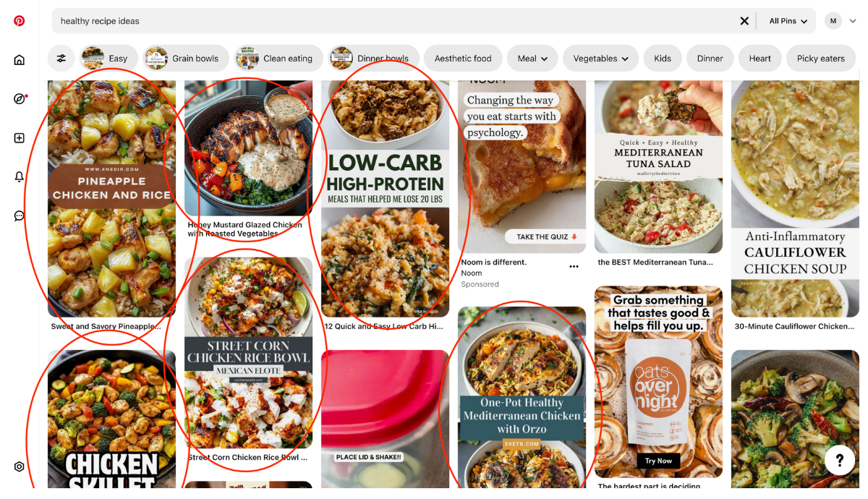868x499 pixels.
Task: Open the help question mark button
Action: pyautogui.click(x=840, y=460)
